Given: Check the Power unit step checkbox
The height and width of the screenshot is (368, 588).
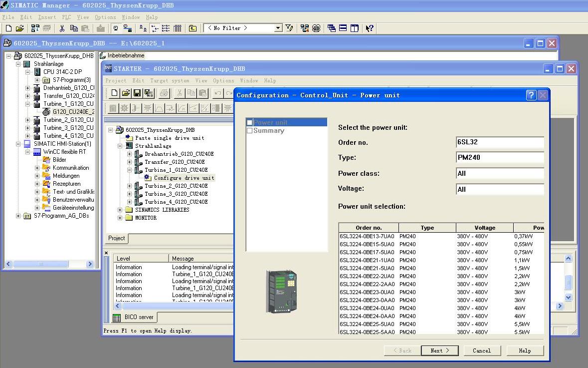Looking at the screenshot, I should [x=250, y=122].
